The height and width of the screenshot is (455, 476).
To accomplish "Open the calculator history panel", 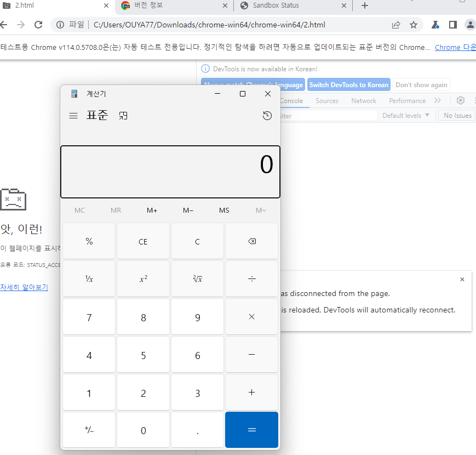I will (267, 116).
